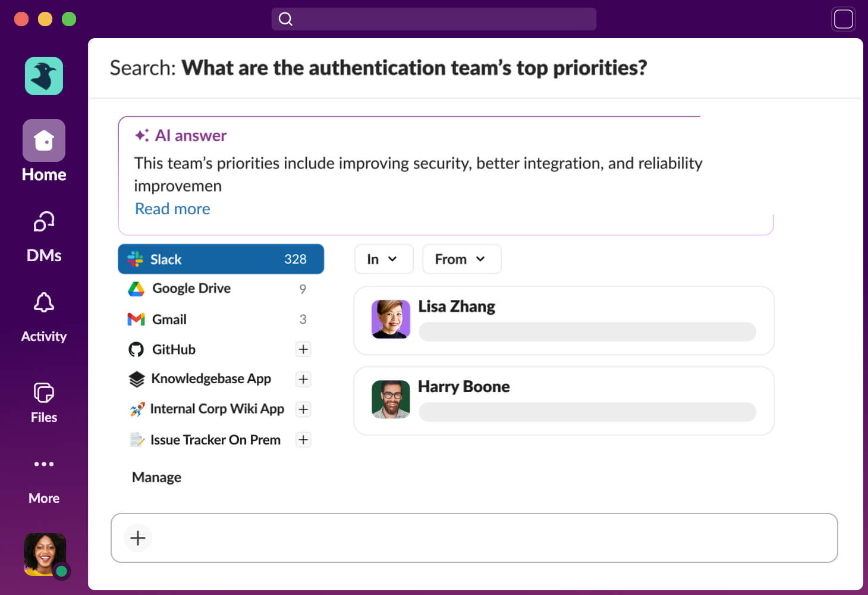
Task: Expand the In filter dropdown
Action: 383,259
